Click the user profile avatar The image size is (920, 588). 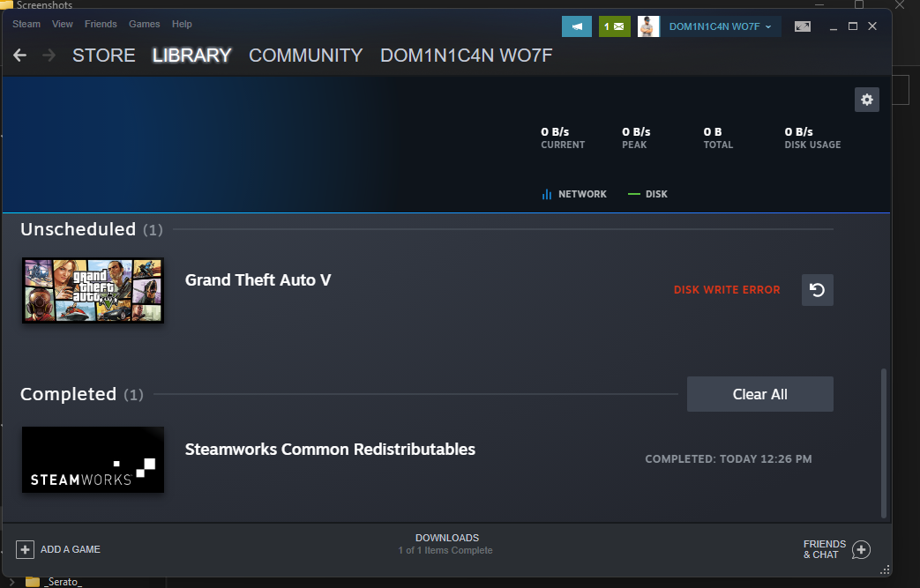648,26
